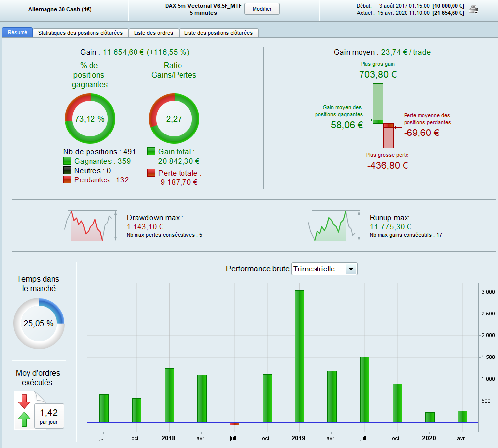Click the Plus gros gain green bar

click(378, 103)
